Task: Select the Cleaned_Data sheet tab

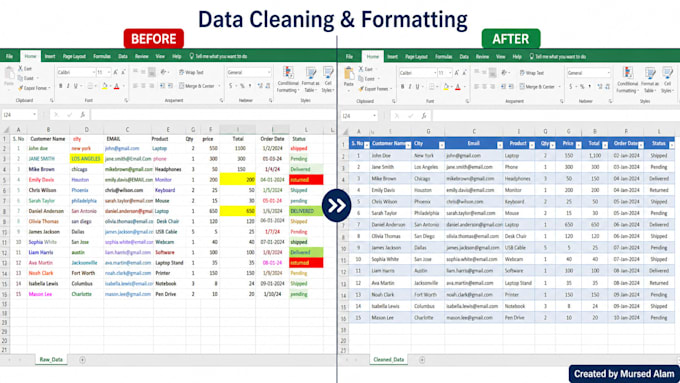Action: point(389,360)
